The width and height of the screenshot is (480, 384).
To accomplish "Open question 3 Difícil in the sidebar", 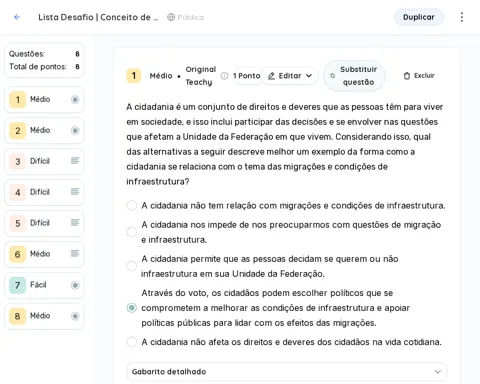I will coord(44,161).
